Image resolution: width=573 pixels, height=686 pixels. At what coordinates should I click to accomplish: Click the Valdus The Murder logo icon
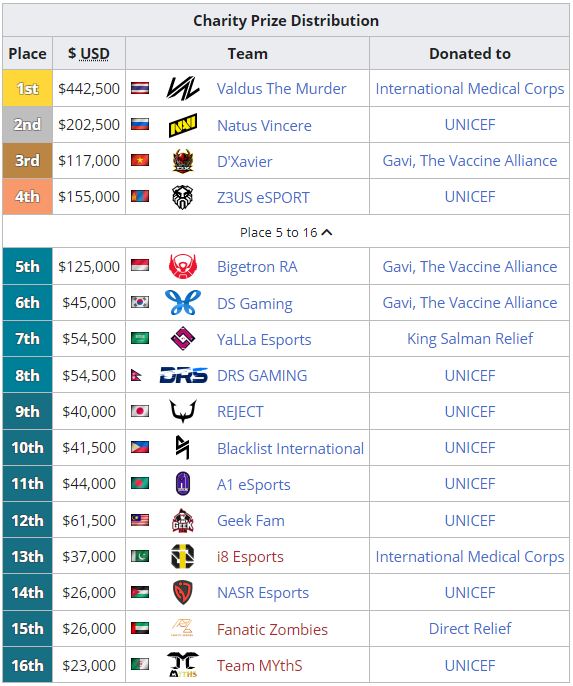click(x=183, y=88)
